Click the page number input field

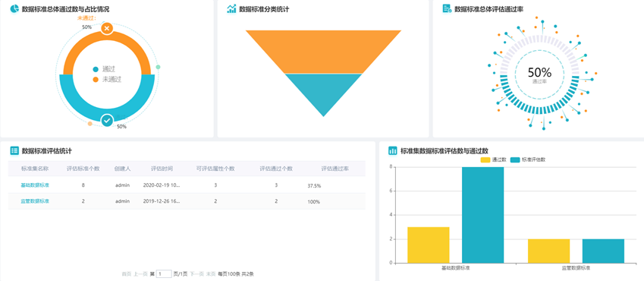click(x=164, y=273)
